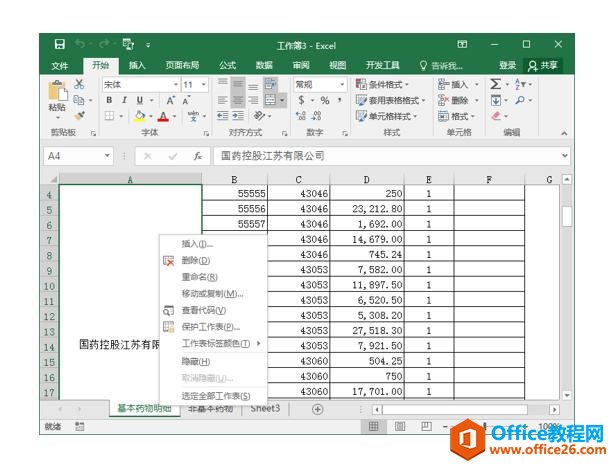The height and width of the screenshot is (467, 613).
Task: Click the text orientation icon
Action: tap(260, 116)
